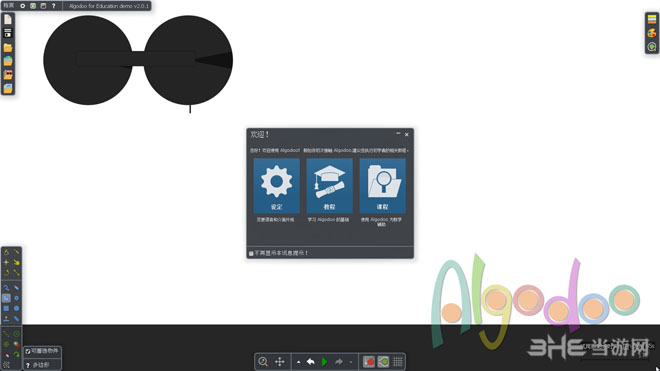This screenshot has height=371, width=660.
Task: Open the 教程 tutorial tile
Action: click(330, 186)
